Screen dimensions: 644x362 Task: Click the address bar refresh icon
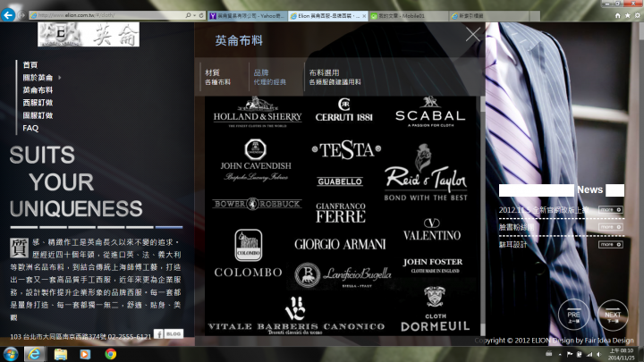point(201,15)
